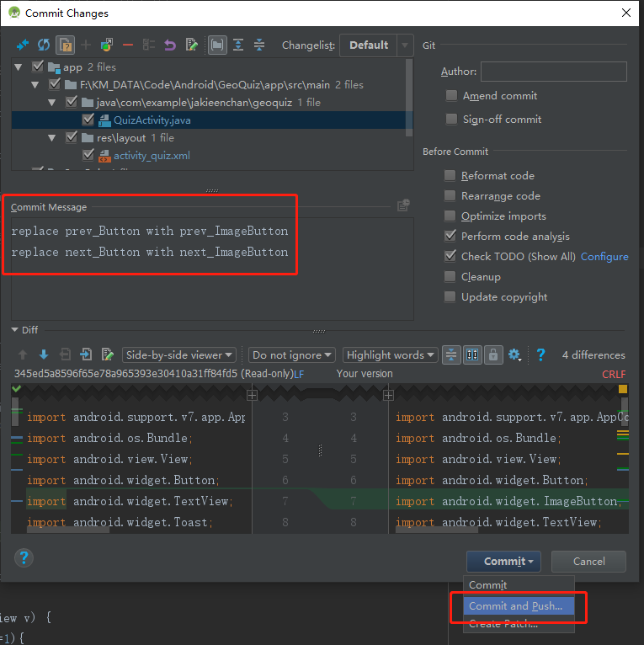Collapse the res\layout tree node

52,138
